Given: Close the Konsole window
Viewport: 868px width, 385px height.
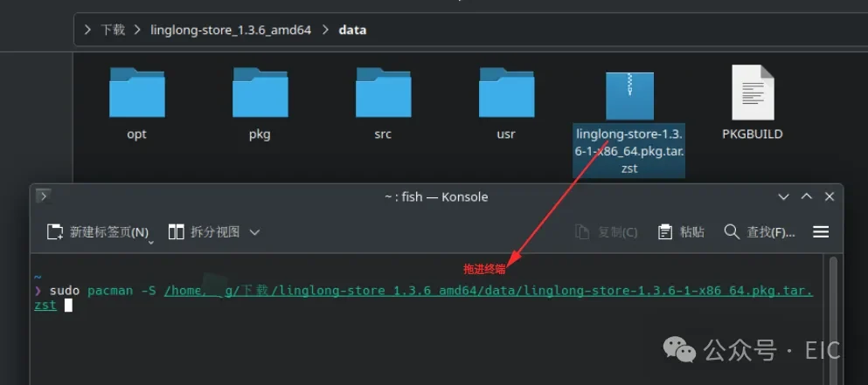Looking at the screenshot, I should [830, 196].
